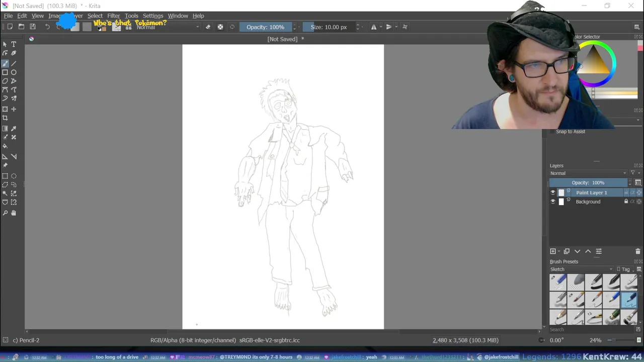The image size is (644, 362).
Task: Adjust layer Opacity slider in Layers
Action: click(588, 183)
